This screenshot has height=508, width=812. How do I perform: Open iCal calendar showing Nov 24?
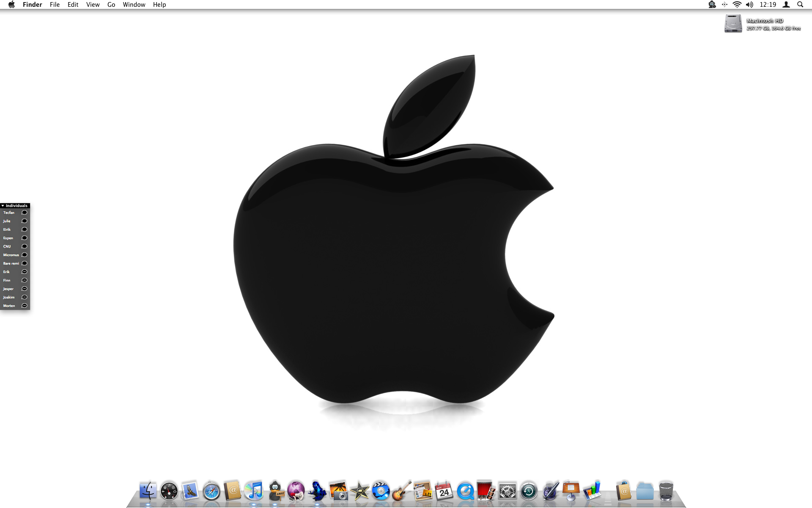point(444,491)
